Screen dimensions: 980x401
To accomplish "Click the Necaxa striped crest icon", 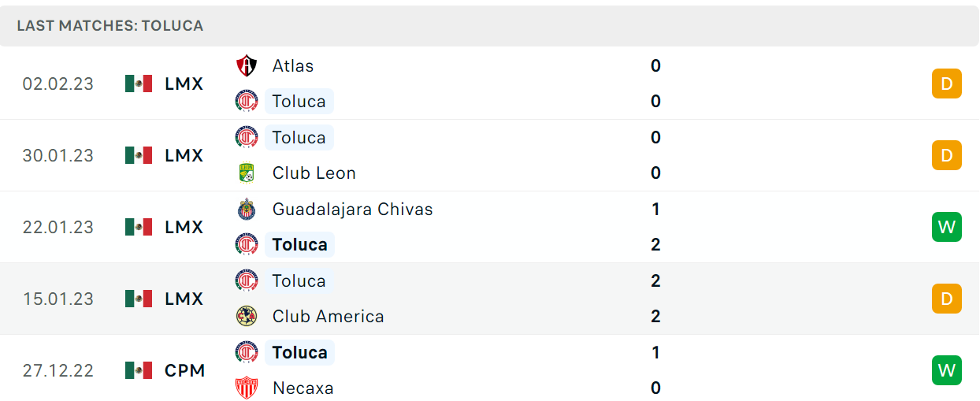I will pyautogui.click(x=247, y=388).
